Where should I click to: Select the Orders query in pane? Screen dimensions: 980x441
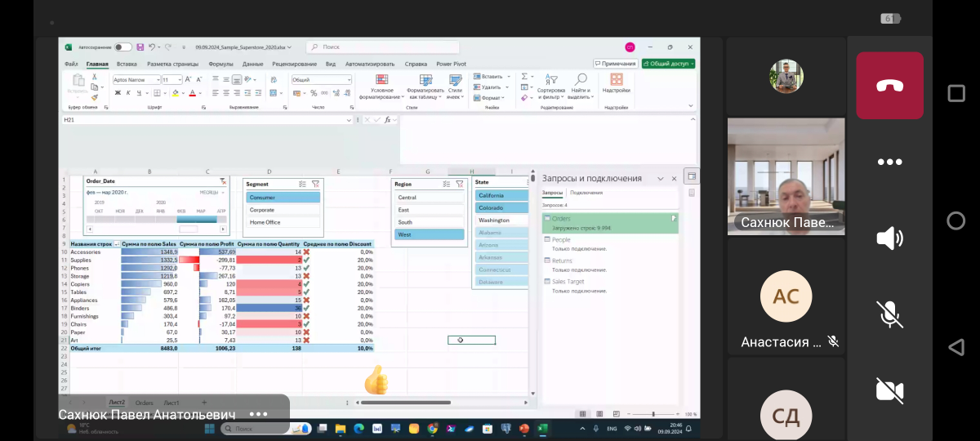(x=610, y=223)
